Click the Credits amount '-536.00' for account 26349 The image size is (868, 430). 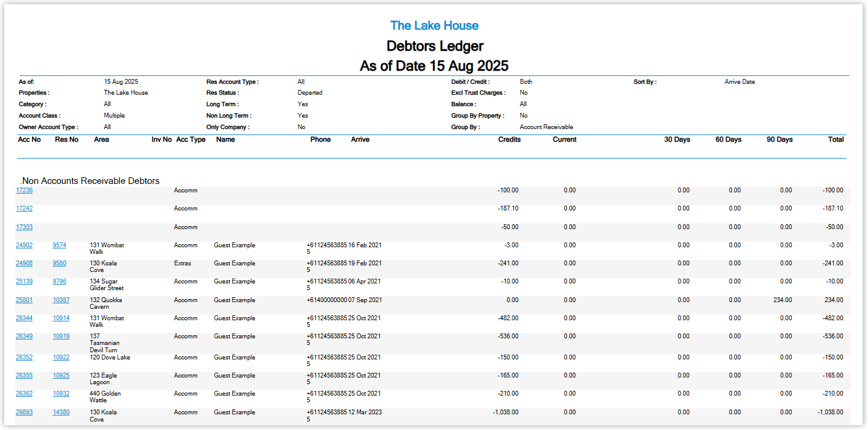coord(508,337)
